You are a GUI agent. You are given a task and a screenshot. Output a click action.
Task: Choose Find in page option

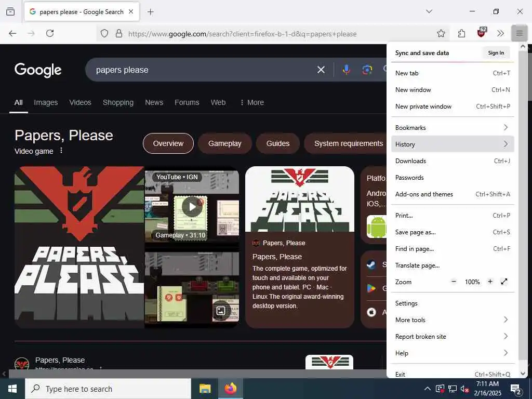coord(453,249)
